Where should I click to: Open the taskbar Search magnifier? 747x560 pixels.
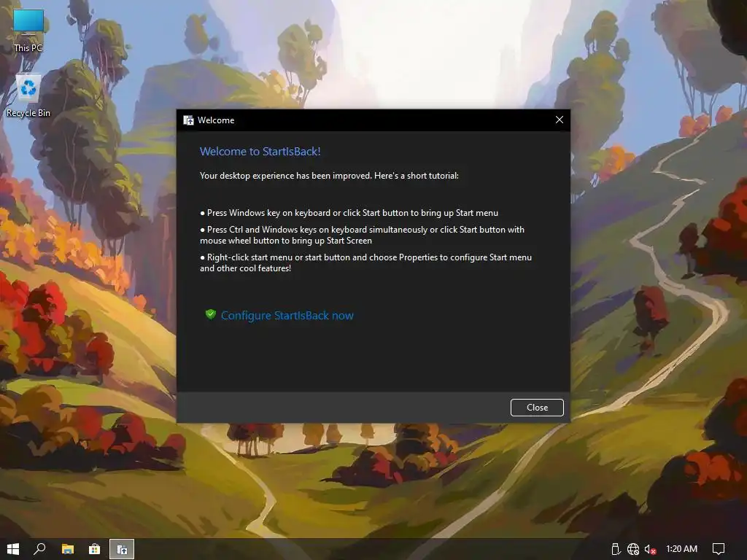pyautogui.click(x=39, y=549)
